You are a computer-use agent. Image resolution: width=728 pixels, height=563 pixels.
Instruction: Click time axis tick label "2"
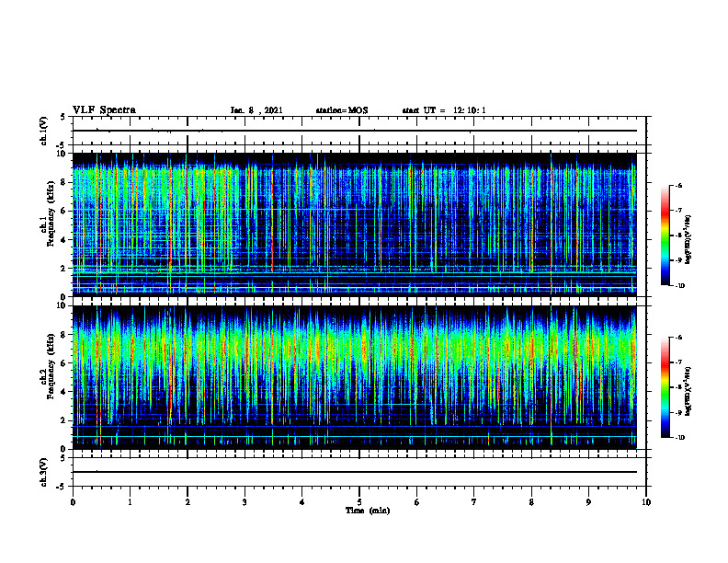188,502
